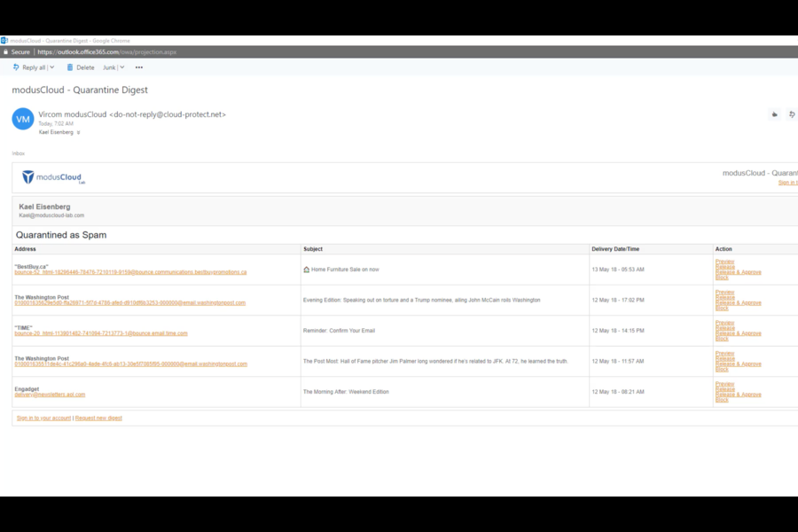This screenshot has width=798, height=532.
Task: Click the like thumbs-up icon on message
Action: click(775, 114)
